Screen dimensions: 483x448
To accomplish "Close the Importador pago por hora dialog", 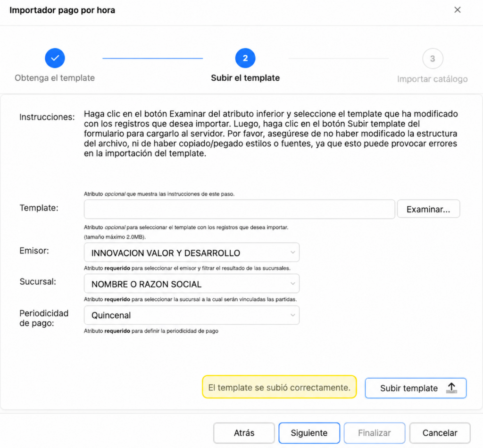I will pos(458,10).
